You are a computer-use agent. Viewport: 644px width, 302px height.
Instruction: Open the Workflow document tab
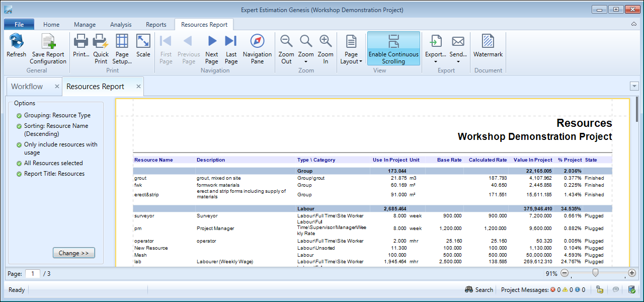[x=27, y=87]
